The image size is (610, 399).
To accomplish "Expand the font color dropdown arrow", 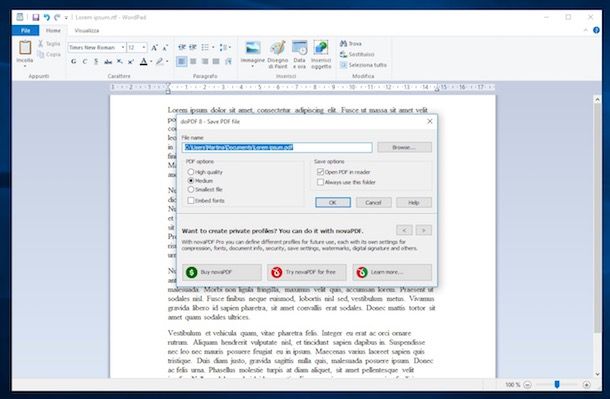I will (151, 61).
